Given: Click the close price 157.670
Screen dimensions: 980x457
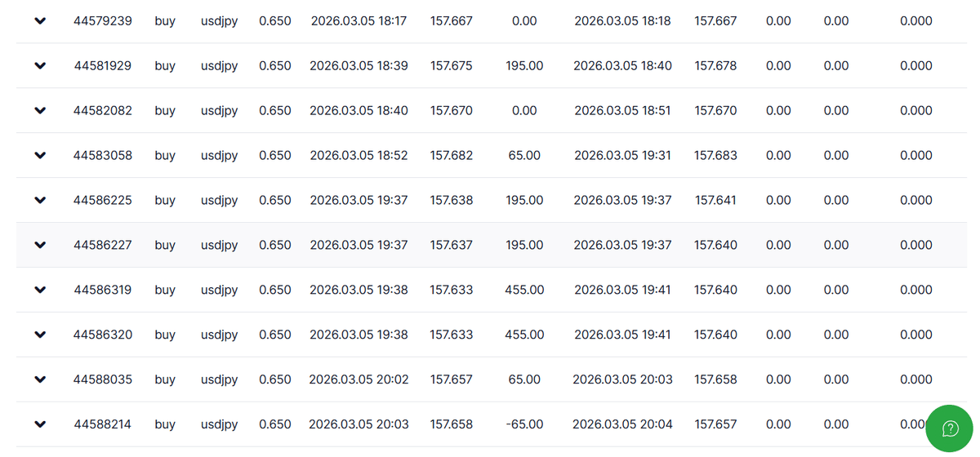Looking at the screenshot, I should (x=715, y=111).
